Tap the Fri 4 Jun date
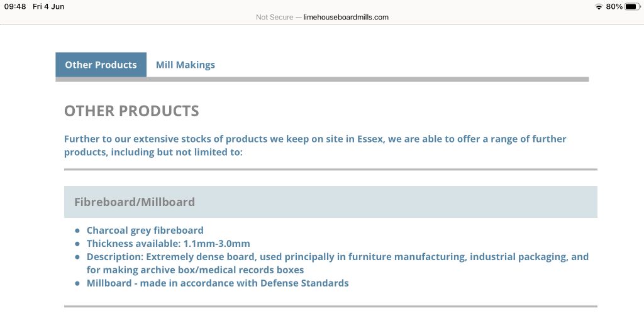The image size is (644, 316). [48, 6]
